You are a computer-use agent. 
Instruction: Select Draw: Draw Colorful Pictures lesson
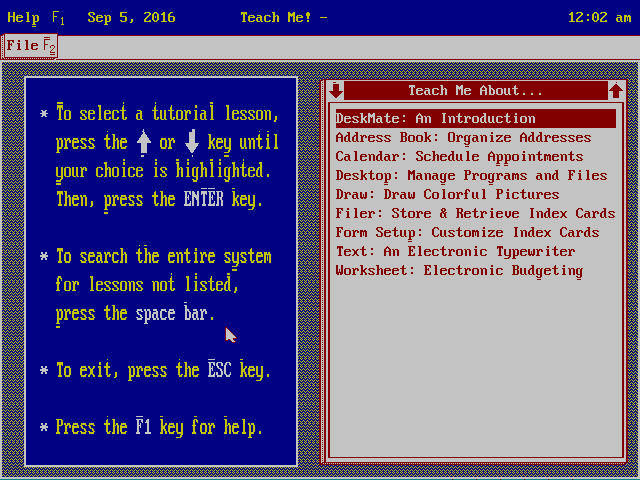pyautogui.click(x=447, y=195)
